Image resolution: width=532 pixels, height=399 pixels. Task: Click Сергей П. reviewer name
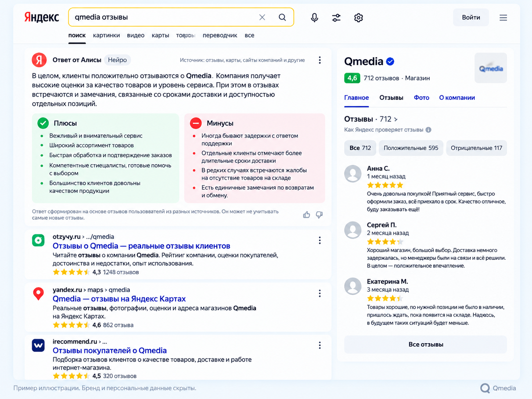(x=382, y=225)
